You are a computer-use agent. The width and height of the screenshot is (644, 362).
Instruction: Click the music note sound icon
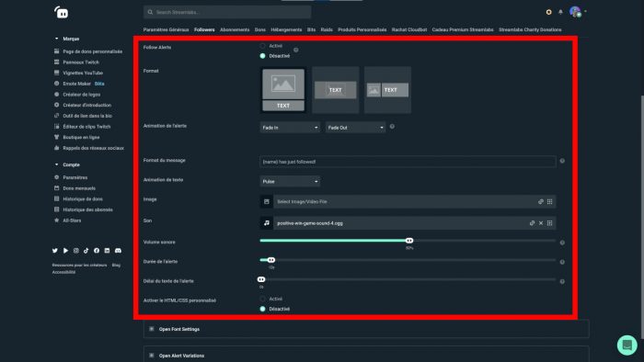tap(267, 223)
